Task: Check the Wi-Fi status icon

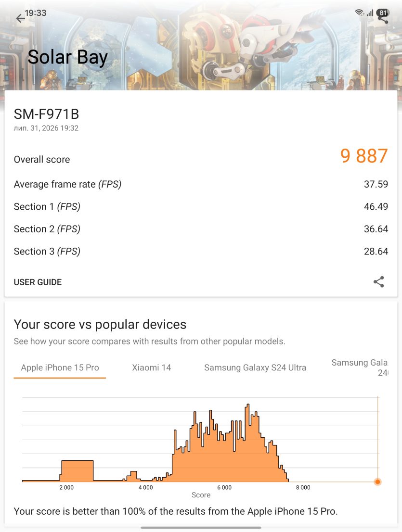Action: [x=359, y=13]
